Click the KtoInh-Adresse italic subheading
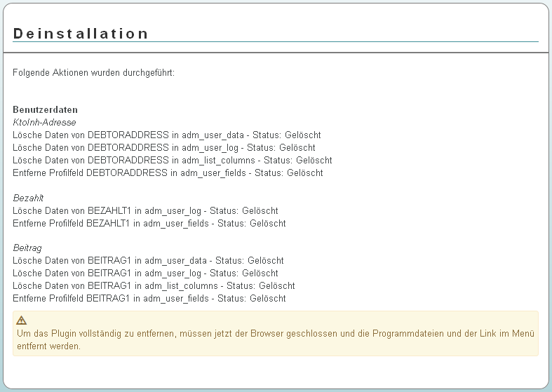 (x=45, y=123)
